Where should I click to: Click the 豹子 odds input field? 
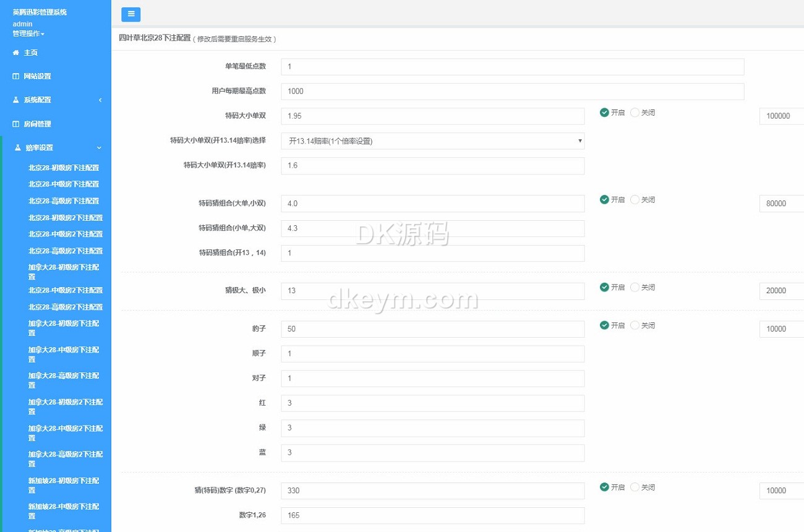432,329
